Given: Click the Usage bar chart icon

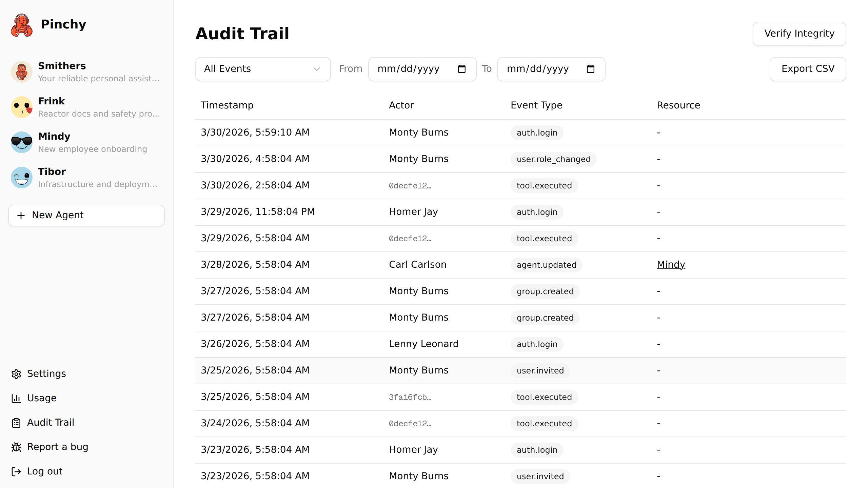Looking at the screenshot, I should [16, 398].
